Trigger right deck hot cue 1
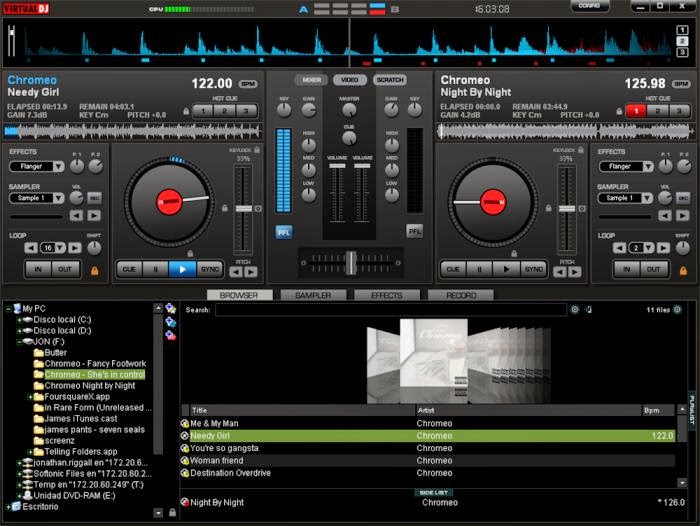The width and height of the screenshot is (700, 526). pos(636,111)
